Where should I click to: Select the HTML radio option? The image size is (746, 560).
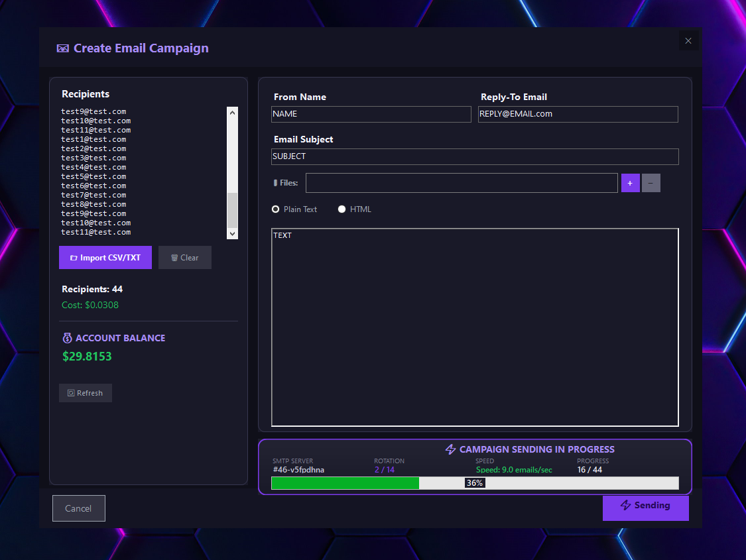[342, 209]
